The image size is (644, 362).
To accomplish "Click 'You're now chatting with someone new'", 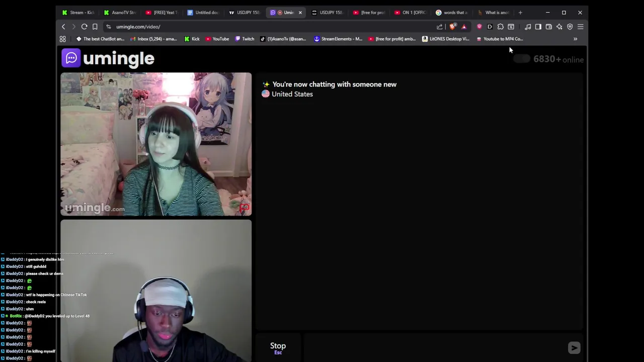I will [334, 84].
